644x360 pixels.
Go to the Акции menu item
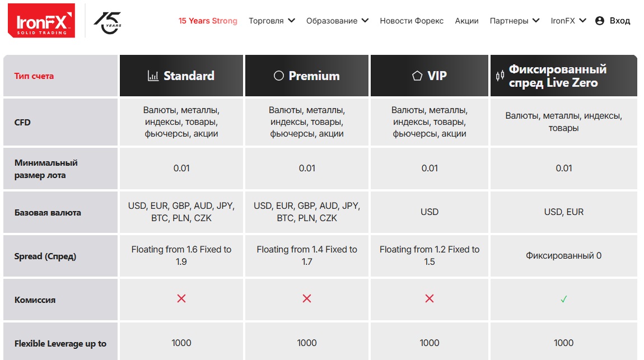[466, 21]
